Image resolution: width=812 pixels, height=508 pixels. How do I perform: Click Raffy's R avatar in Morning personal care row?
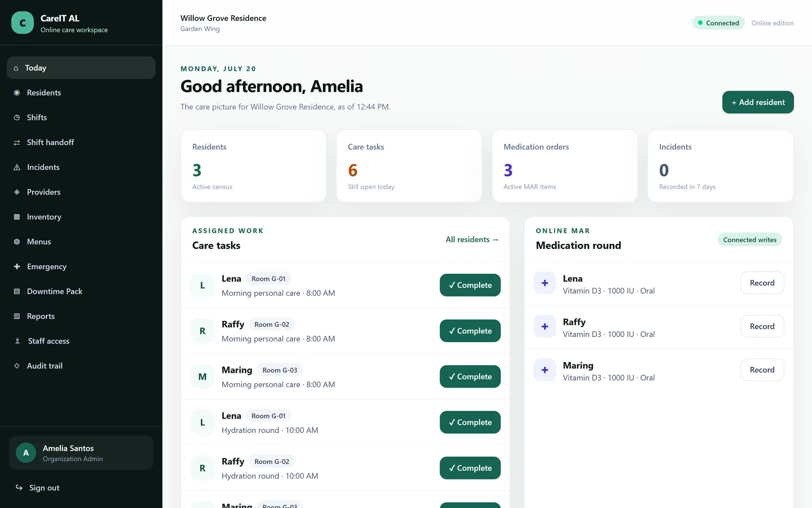[x=202, y=331]
